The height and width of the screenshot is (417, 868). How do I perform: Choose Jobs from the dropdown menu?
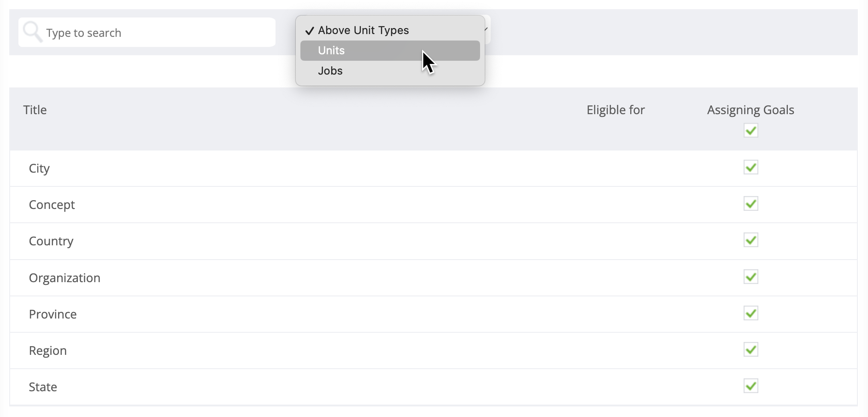tap(390, 71)
